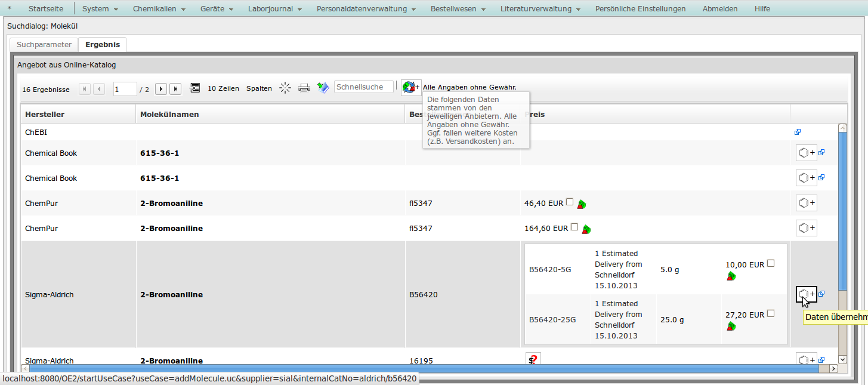Open external link for Sigma-Aldrich 16195
868x385 pixels.
pos(821,360)
